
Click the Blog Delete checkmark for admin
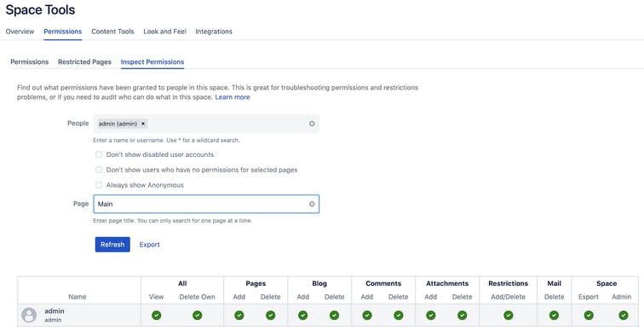[334, 316]
